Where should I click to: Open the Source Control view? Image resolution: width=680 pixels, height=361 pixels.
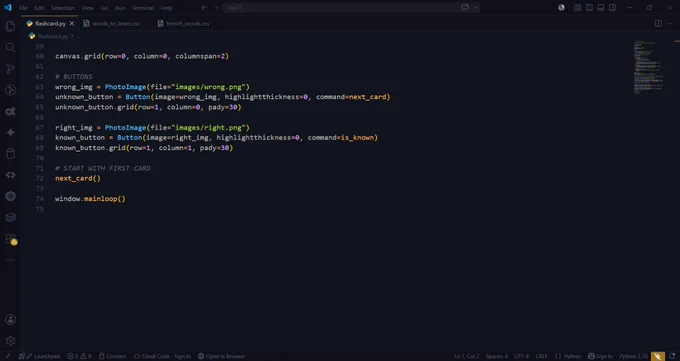[x=10, y=69]
